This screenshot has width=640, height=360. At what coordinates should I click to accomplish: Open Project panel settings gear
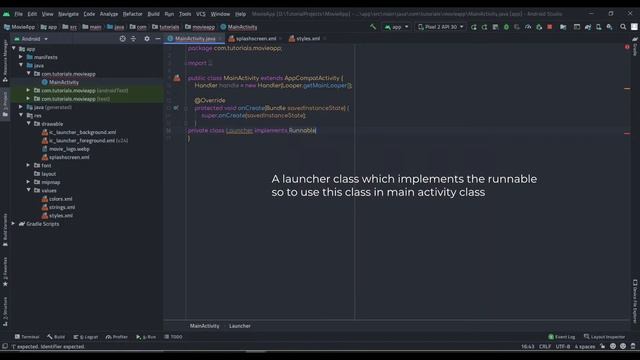[x=147, y=39]
